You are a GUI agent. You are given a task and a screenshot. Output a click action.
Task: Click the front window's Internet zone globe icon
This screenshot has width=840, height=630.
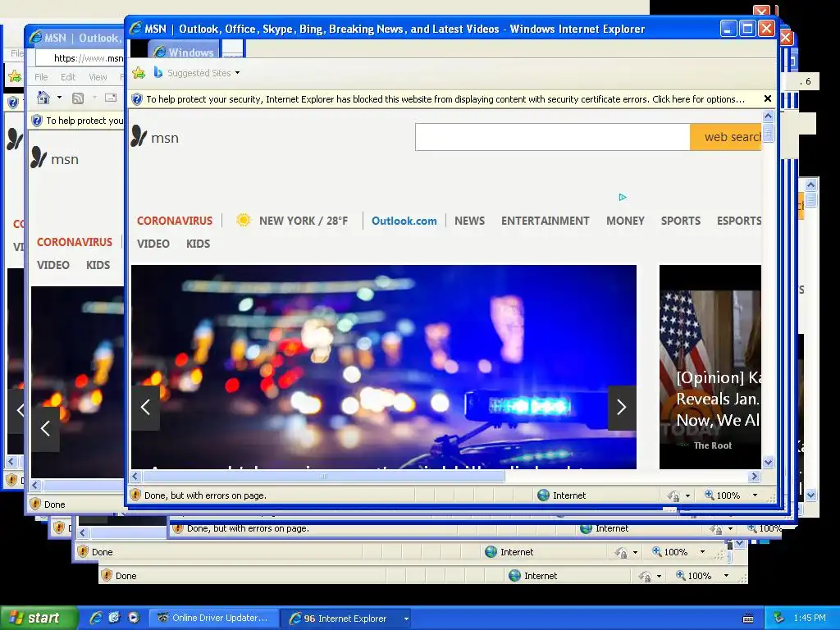click(543, 495)
